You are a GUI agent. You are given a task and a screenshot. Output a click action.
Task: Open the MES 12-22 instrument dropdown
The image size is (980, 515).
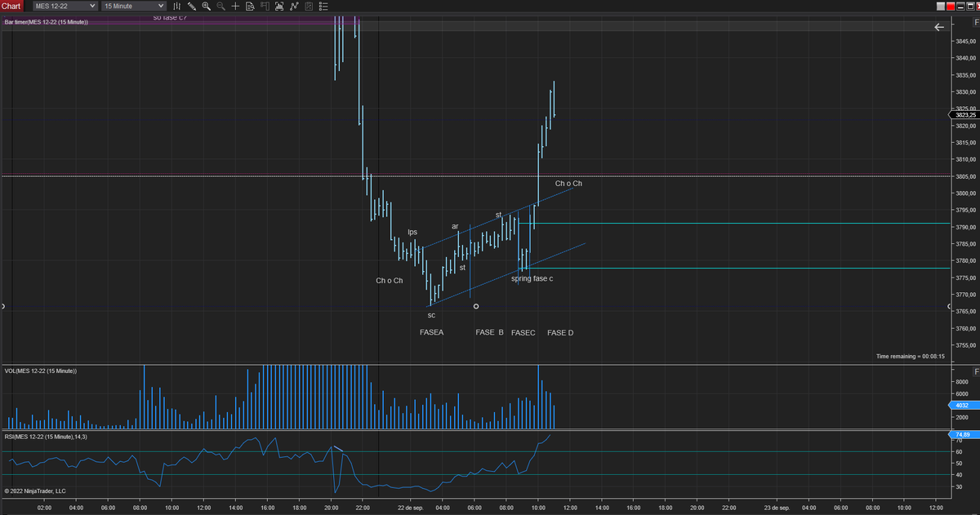(65, 6)
